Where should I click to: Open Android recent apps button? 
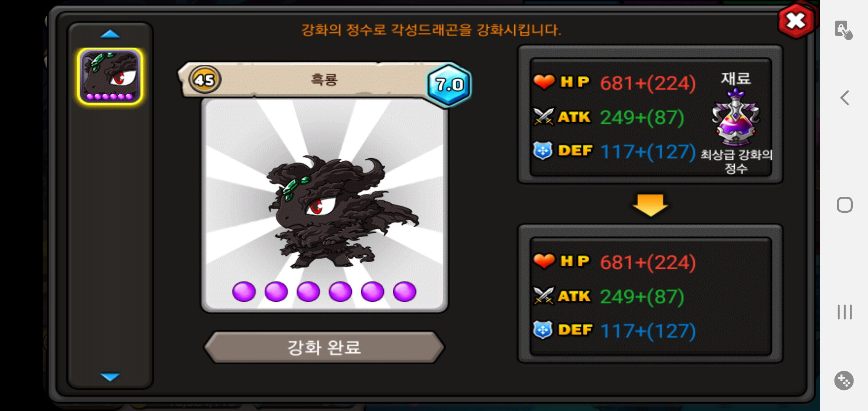[844, 312]
